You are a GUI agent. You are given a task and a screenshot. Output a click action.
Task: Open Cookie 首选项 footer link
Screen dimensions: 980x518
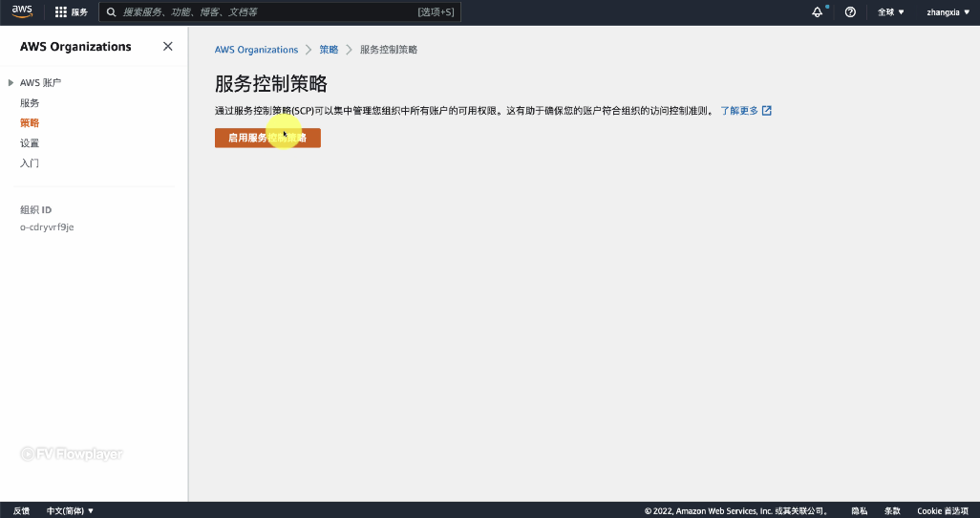pyautogui.click(x=943, y=510)
